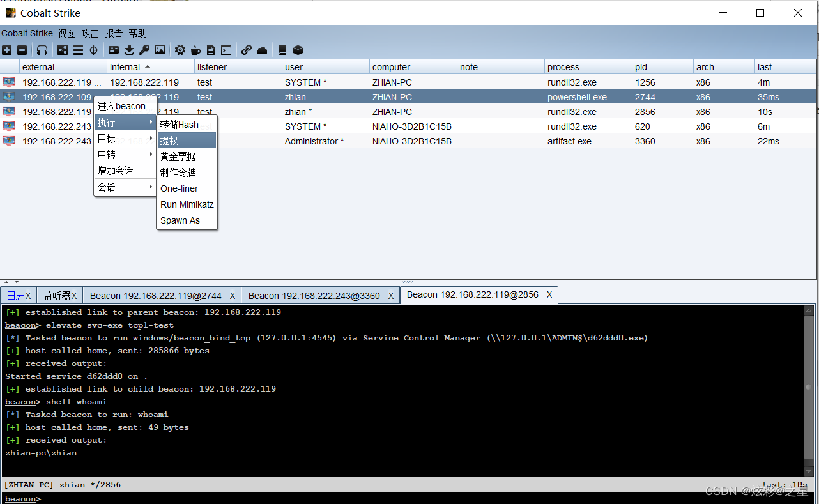The width and height of the screenshot is (819, 504).
Task: View keystrokes via key icon
Action: pyautogui.click(x=144, y=50)
